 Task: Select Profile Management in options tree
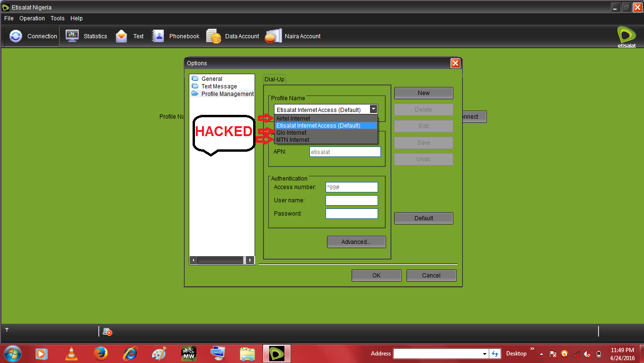228,94
